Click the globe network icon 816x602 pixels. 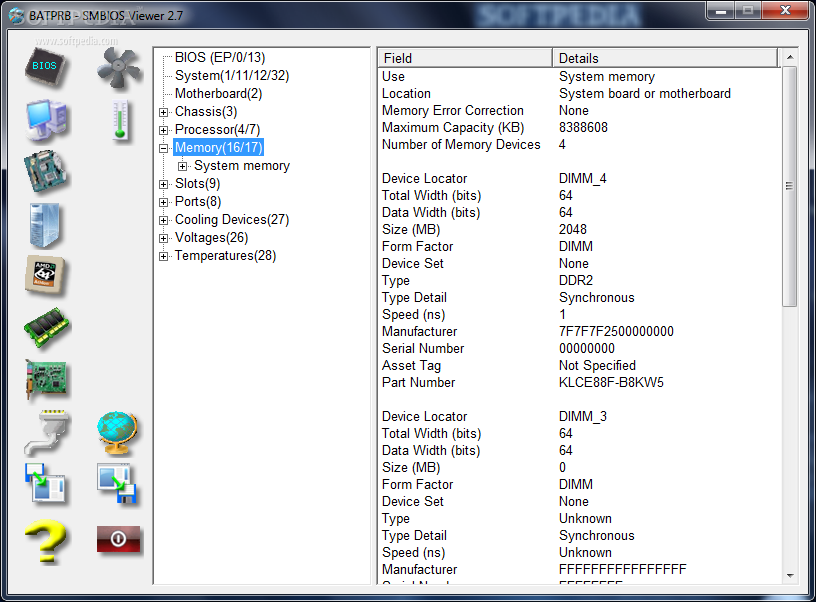(x=118, y=433)
